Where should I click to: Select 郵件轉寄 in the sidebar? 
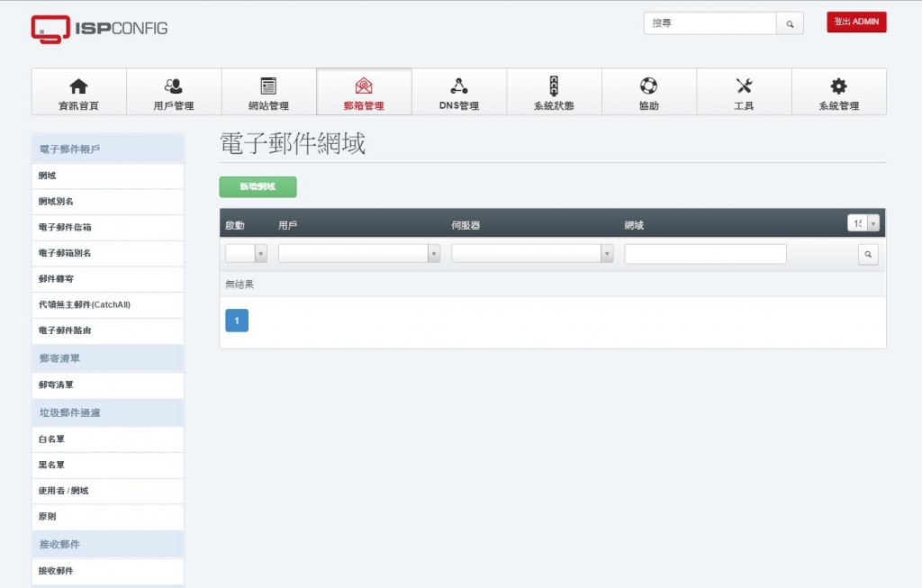(108, 279)
